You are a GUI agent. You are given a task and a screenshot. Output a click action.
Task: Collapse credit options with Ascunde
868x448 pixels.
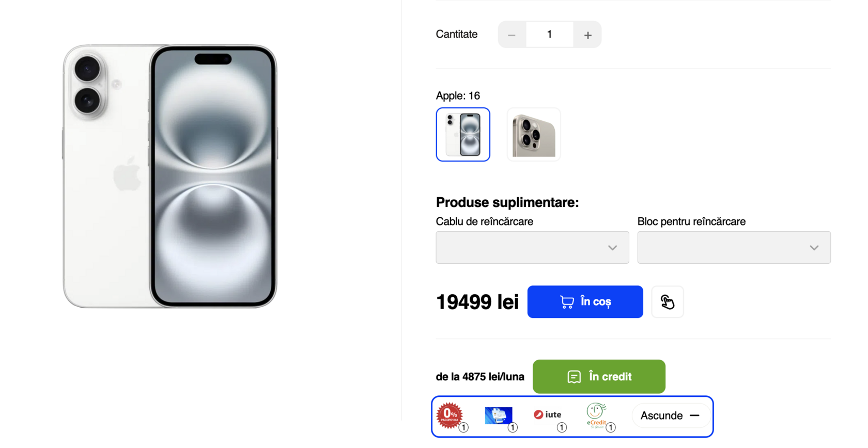pyautogui.click(x=670, y=415)
